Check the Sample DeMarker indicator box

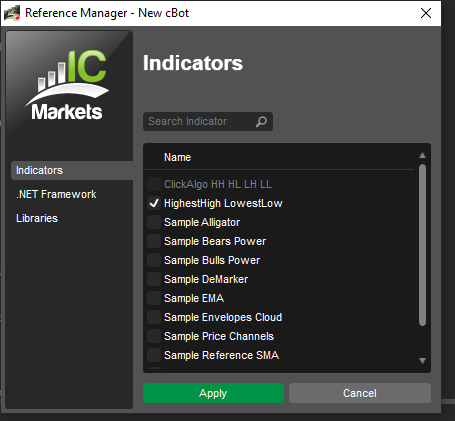pos(154,279)
